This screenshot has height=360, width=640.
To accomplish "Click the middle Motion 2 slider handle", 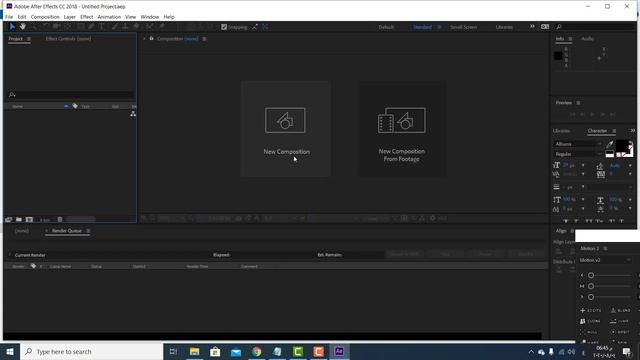I will 591,286.
